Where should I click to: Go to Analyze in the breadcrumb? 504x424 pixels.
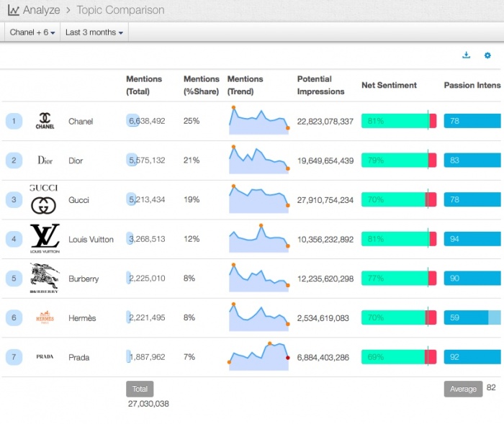(x=42, y=10)
